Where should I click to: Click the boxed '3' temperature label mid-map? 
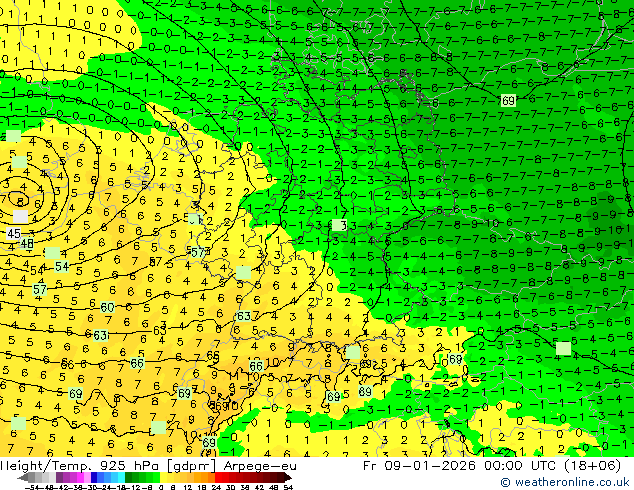coord(339,225)
